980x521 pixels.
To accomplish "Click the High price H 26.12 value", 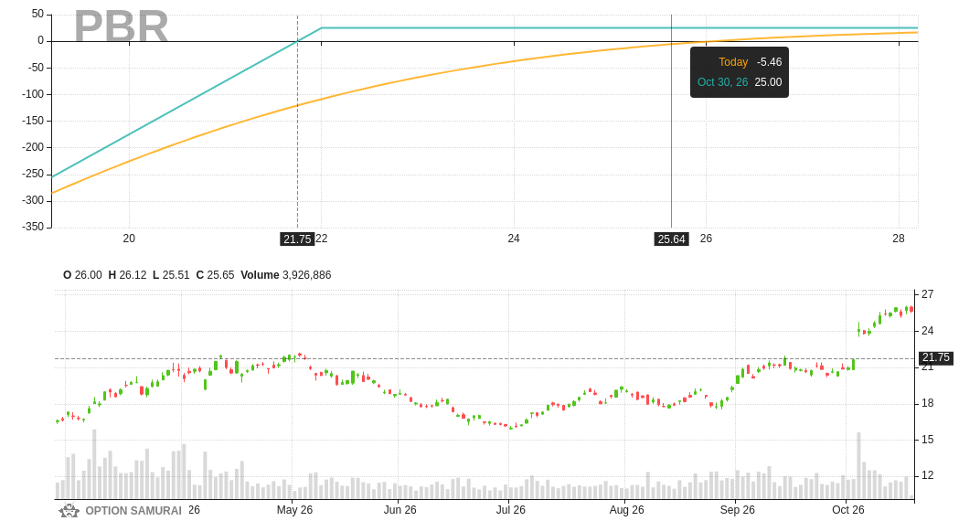I will point(127,275).
